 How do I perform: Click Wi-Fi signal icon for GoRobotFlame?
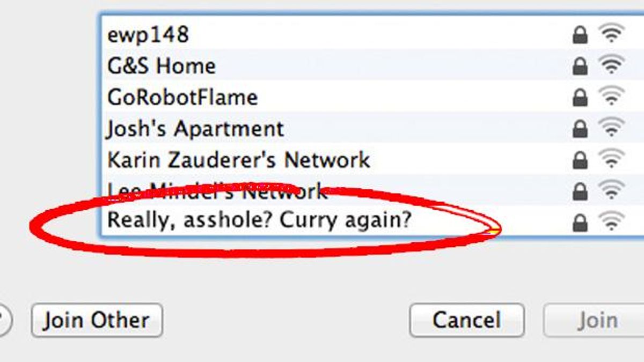tap(611, 97)
